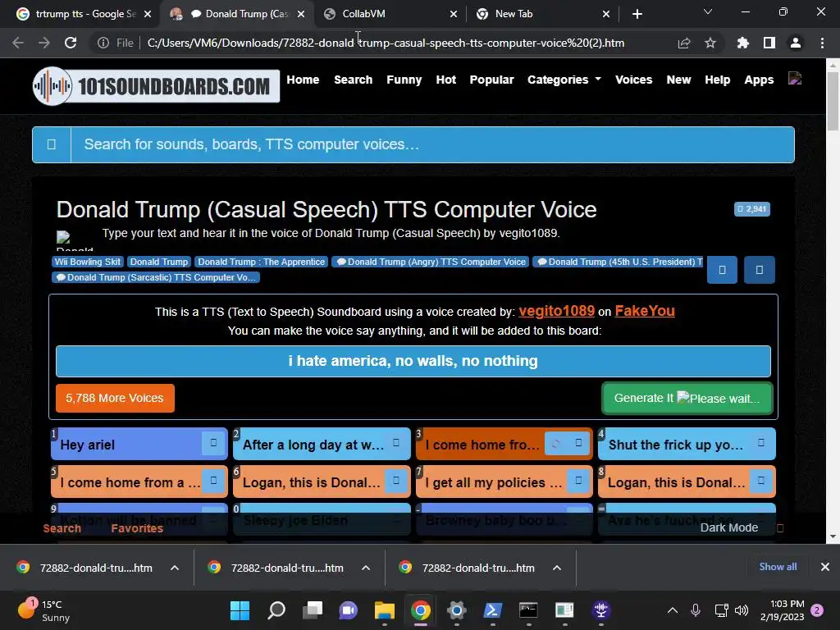Click Show all downloads
Image resolution: width=840 pixels, height=630 pixels.
point(778,567)
